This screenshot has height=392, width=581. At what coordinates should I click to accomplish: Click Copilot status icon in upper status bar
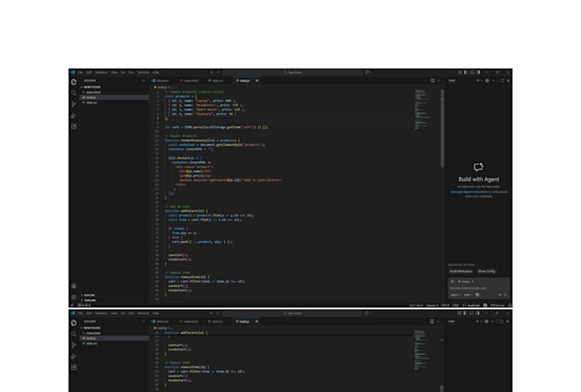click(x=485, y=305)
